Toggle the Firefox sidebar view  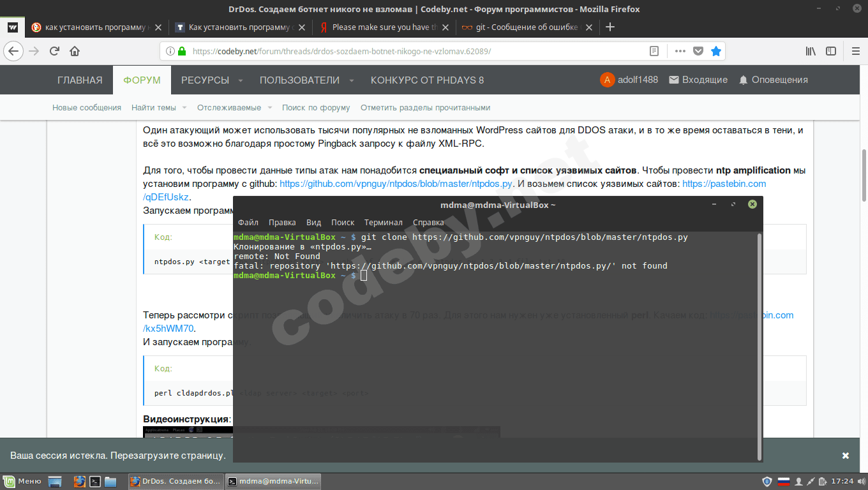(x=831, y=51)
